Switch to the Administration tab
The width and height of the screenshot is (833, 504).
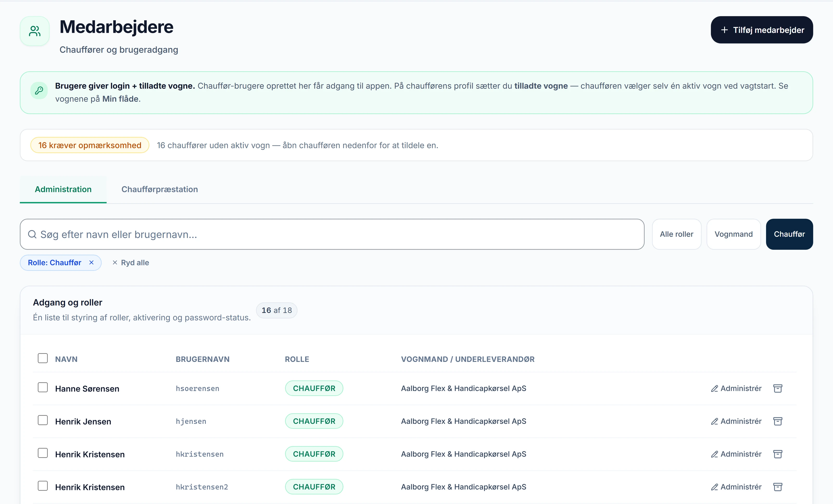click(63, 189)
